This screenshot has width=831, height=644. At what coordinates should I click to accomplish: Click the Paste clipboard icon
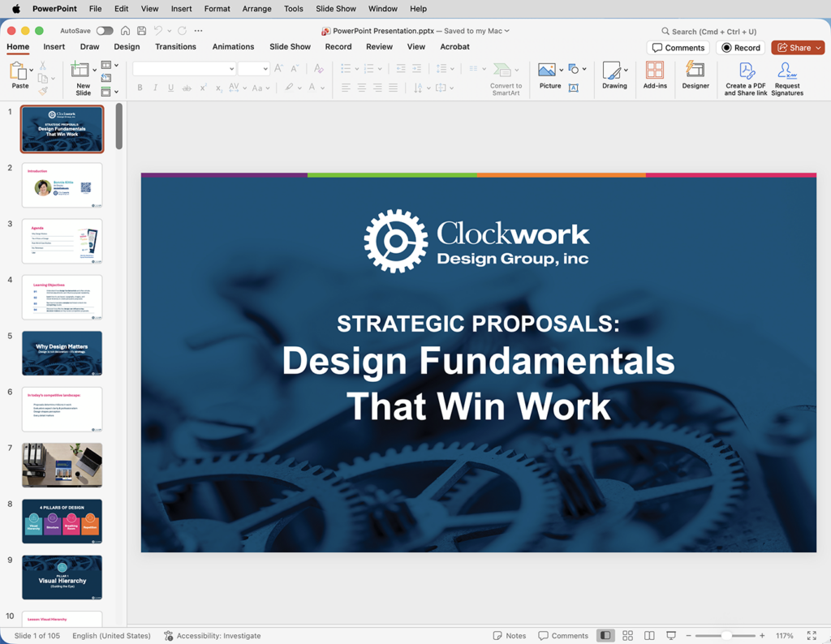click(x=18, y=71)
